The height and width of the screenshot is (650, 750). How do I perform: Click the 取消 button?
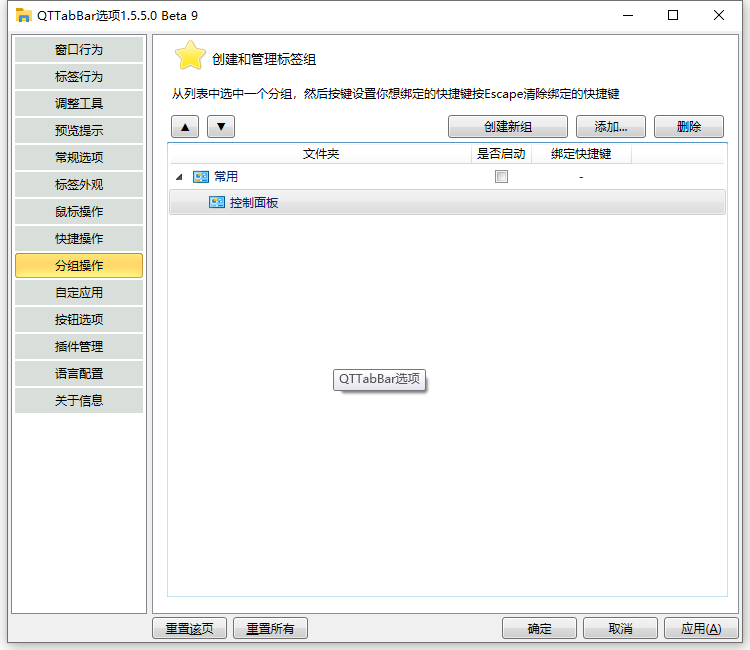point(620,628)
